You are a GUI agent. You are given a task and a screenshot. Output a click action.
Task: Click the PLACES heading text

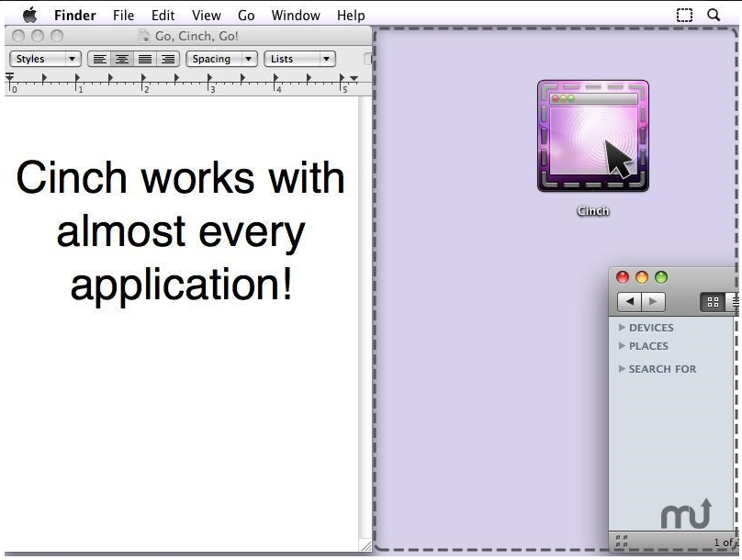648,346
